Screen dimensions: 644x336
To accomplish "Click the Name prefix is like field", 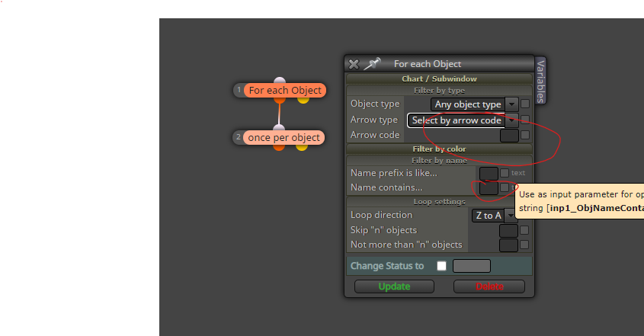I will click(489, 174).
